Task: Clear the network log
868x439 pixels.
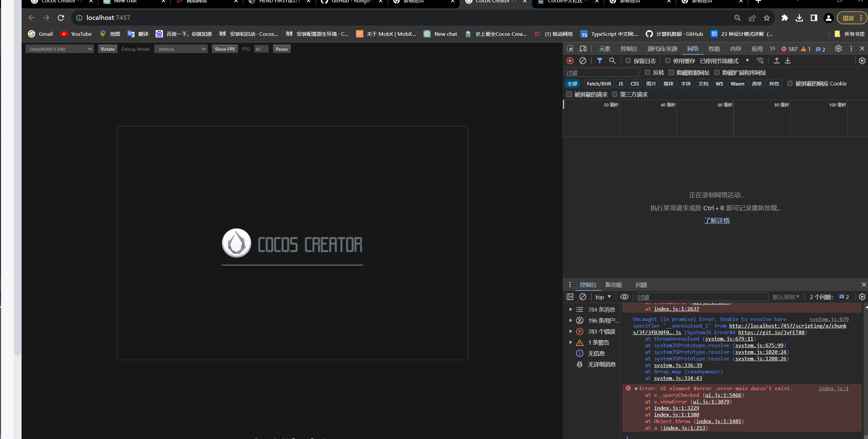Action: (583, 61)
